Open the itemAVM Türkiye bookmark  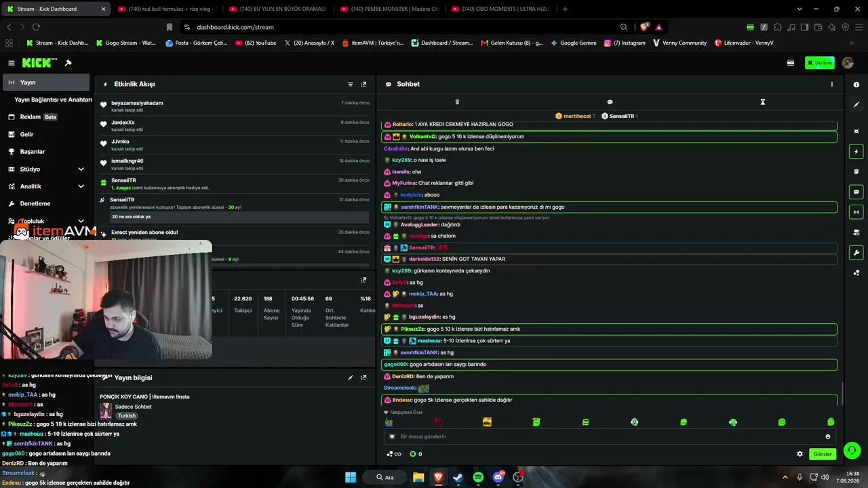(372, 43)
